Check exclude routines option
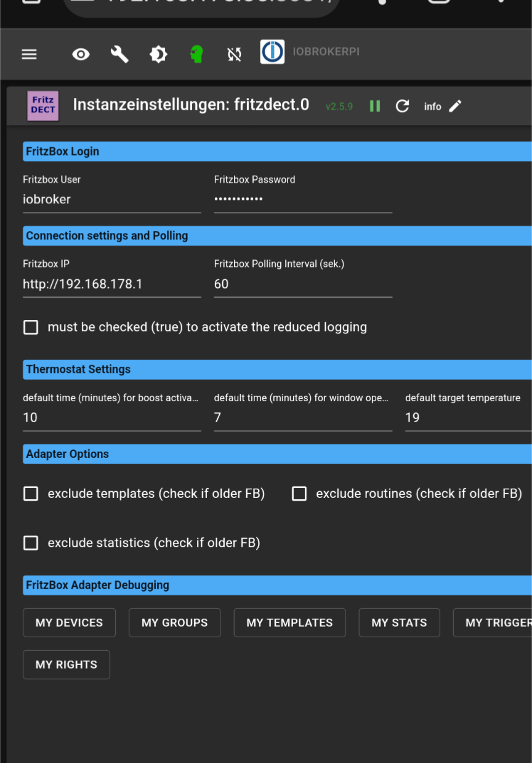Screen dimensions: 532x763 [x=299, y=494]
